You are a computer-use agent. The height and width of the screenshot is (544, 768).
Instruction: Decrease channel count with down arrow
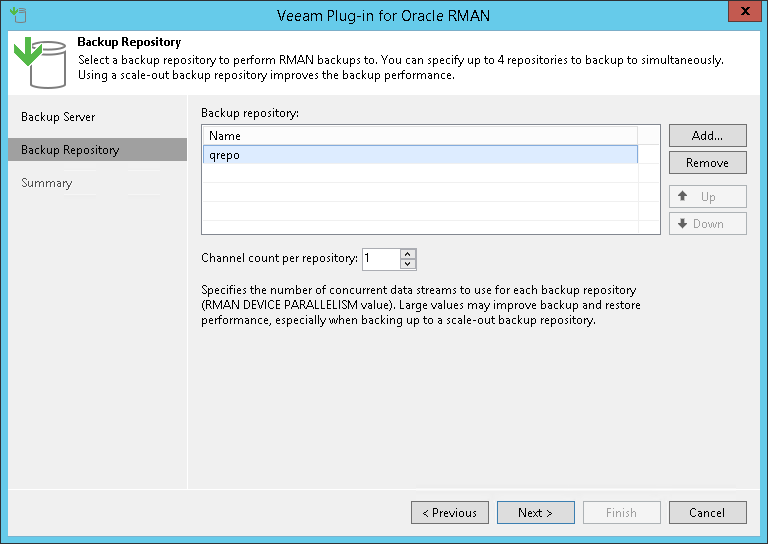[x=408, y=264]
